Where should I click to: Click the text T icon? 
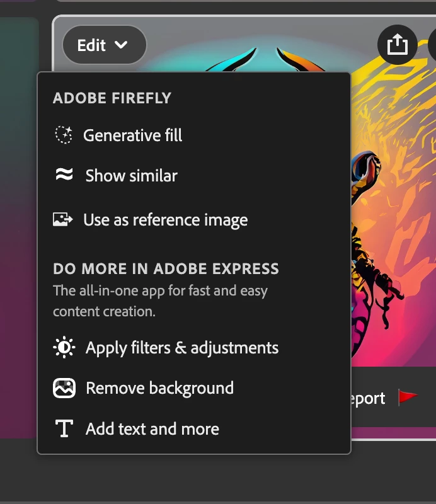(64, 428)
